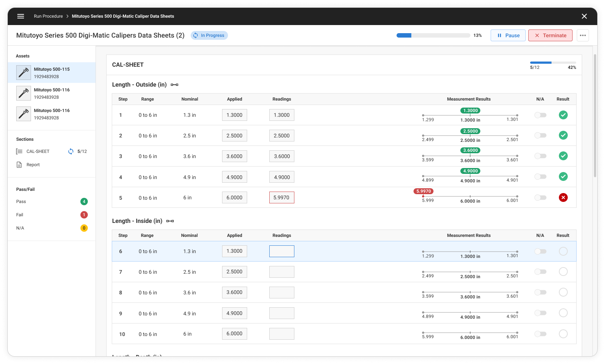605x364 pixels.
Task: Click the failed 5.9970 reading field
Action: 282,197
